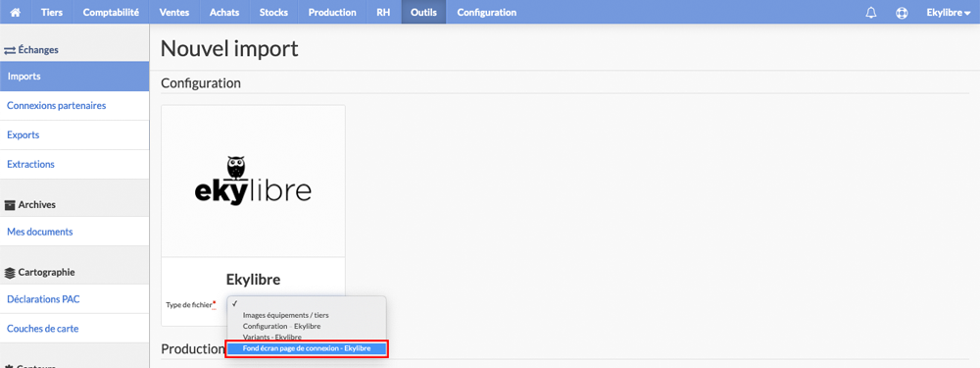This screenshot has height=368, width=980.
Task: Open the Production menu
Action: tap(332, 12)
